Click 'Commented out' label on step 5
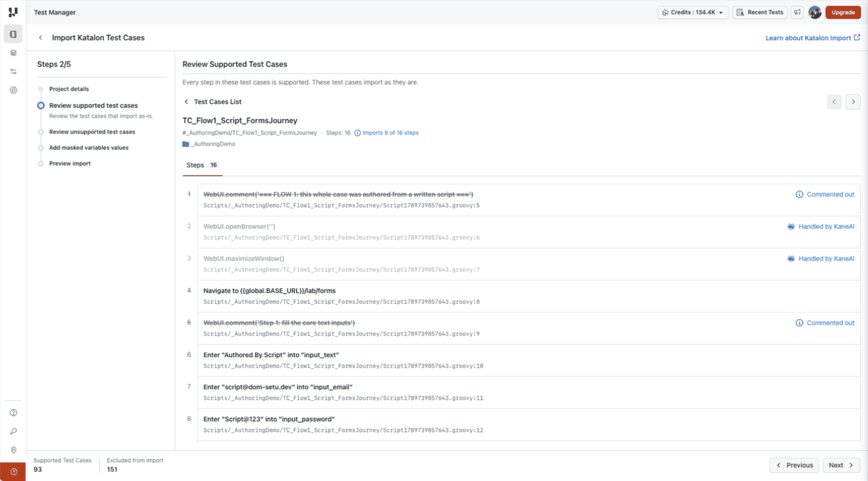Viewport: 868px width, 481px height. point(830,323)
